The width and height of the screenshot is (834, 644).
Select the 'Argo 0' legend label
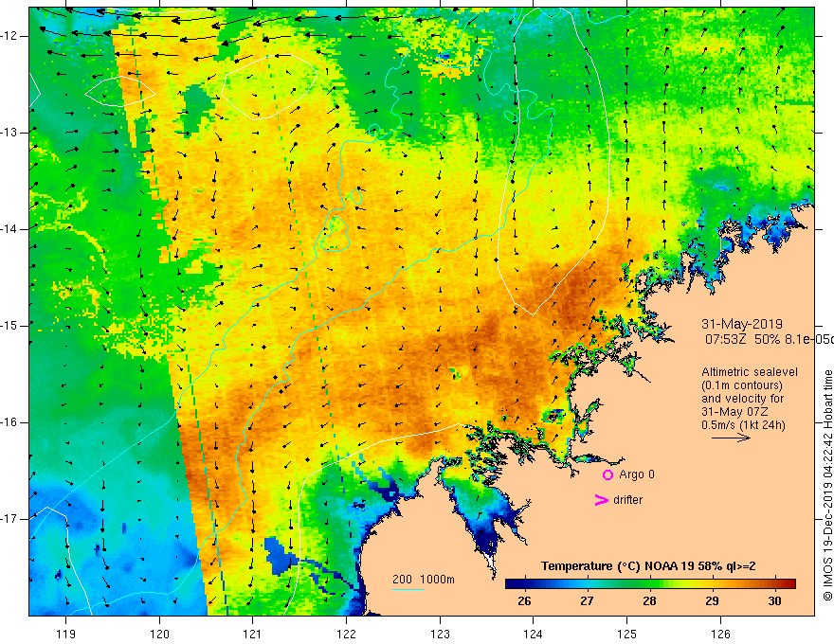click(637, 474)
